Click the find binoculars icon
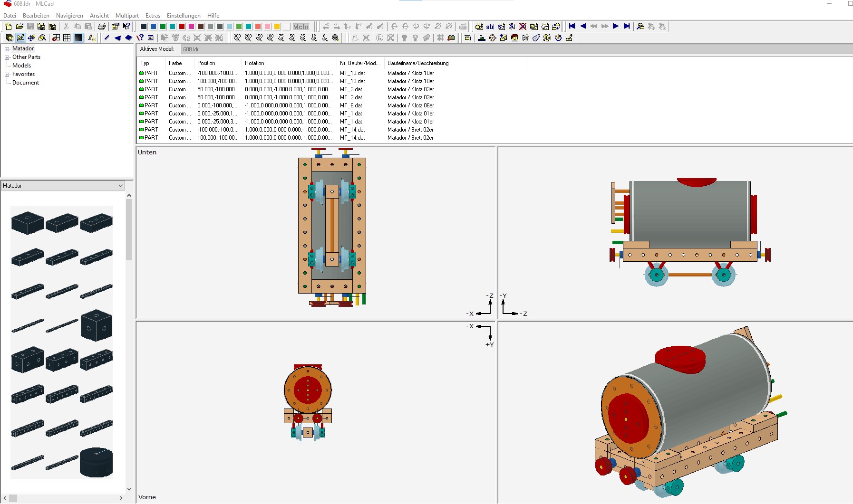853x504 pixels. pyautogui.click(x=640, y=27)
